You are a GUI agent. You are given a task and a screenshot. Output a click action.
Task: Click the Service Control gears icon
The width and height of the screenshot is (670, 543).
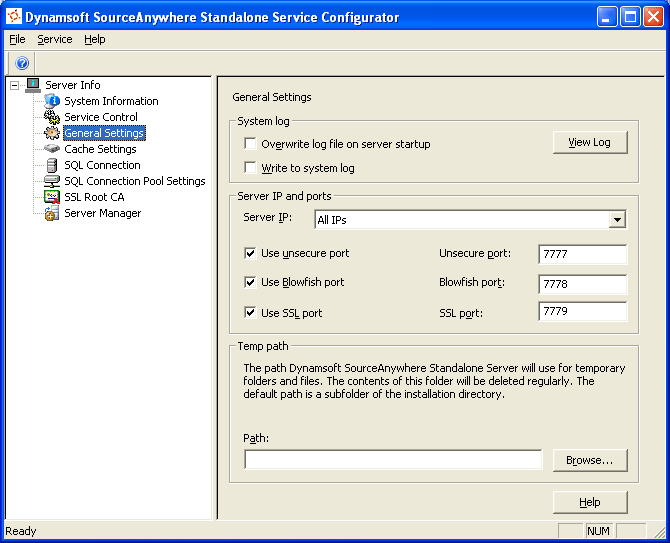point(52,117)
